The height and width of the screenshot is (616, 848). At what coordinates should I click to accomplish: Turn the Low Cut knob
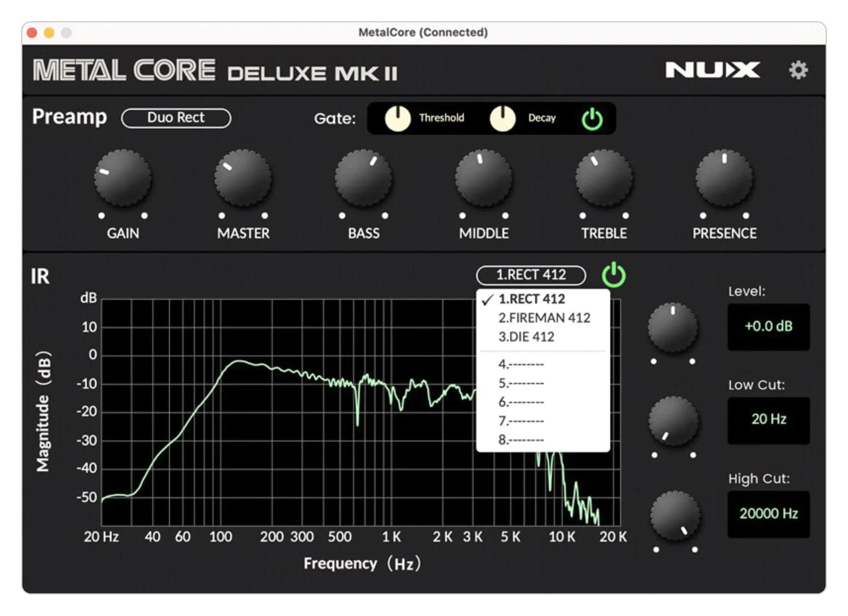pyautogui.click(x=673, y=420)
